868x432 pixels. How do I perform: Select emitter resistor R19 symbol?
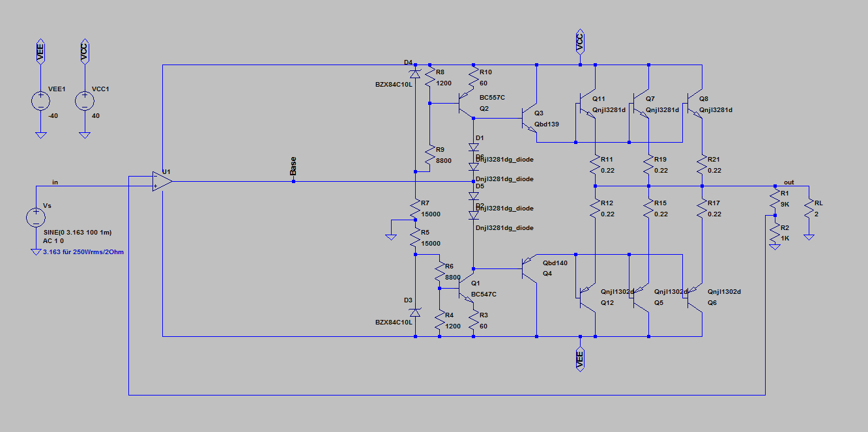(648, 164)
